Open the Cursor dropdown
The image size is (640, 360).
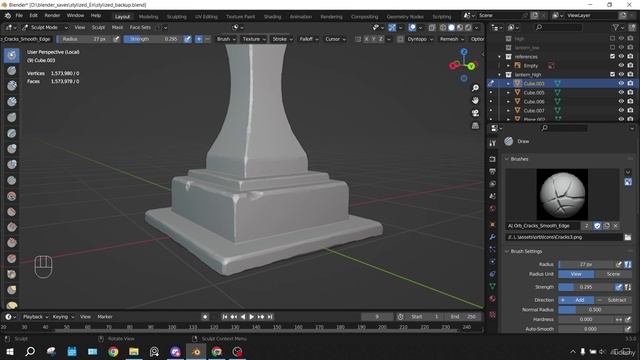335,39
